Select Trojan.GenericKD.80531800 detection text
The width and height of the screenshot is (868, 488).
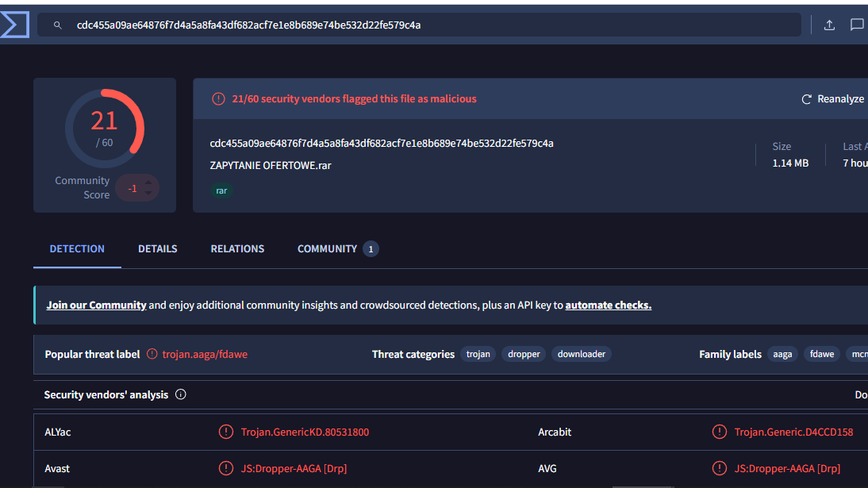click(x=305, y=432)
